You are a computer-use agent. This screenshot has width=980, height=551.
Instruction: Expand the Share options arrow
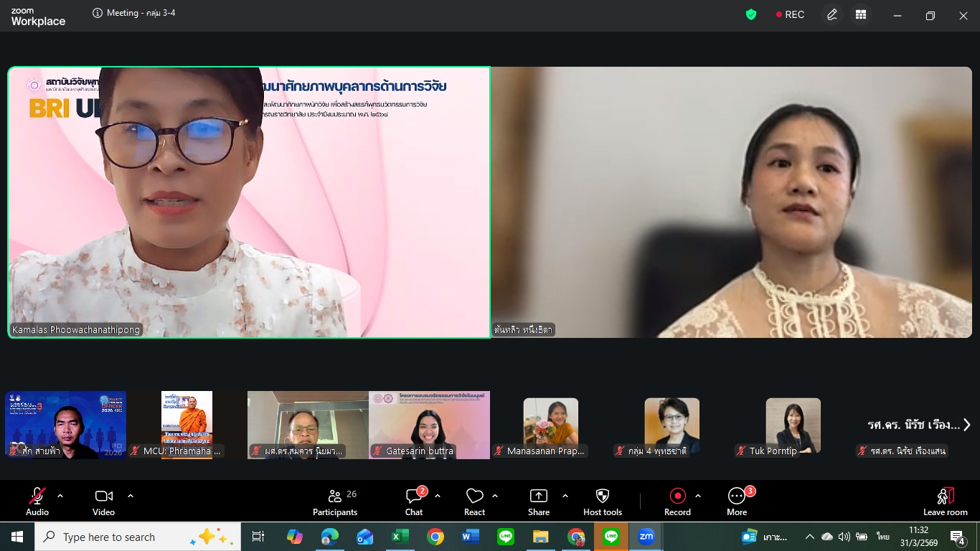(x=565, y=496)
